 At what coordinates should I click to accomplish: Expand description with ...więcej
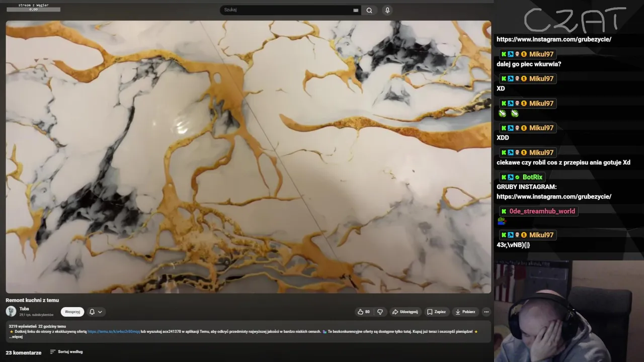point(16,337)
